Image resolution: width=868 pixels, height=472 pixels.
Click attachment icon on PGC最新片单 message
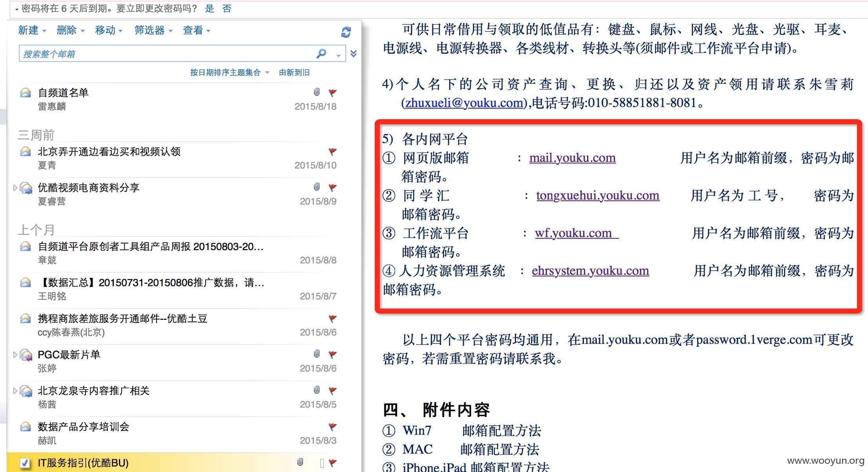[x=317, y=354]
